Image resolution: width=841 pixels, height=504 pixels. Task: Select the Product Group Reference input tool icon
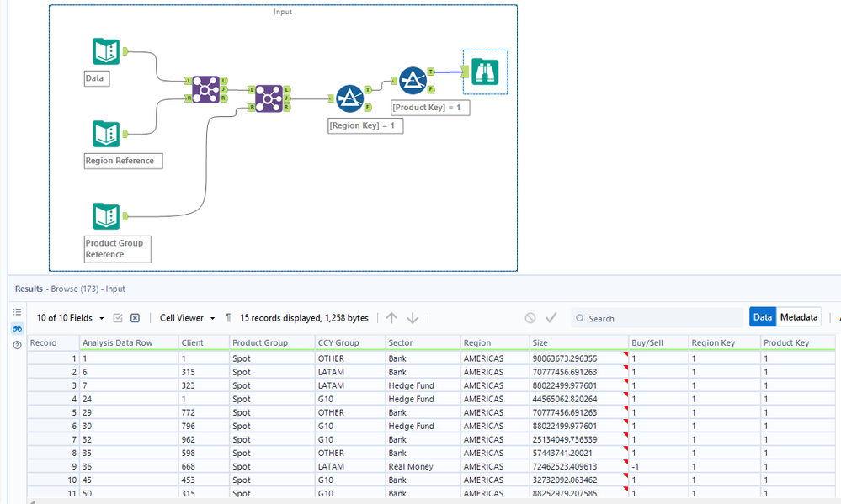[106, 216]
